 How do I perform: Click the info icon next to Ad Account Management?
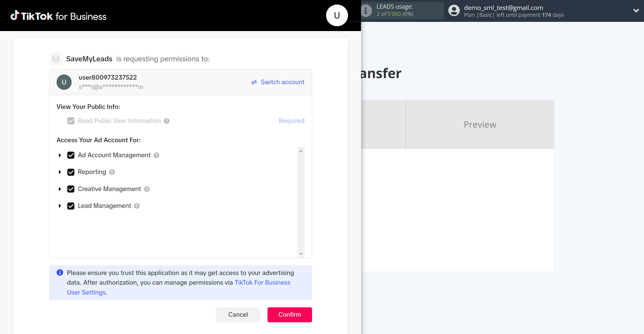click(157, 155)
